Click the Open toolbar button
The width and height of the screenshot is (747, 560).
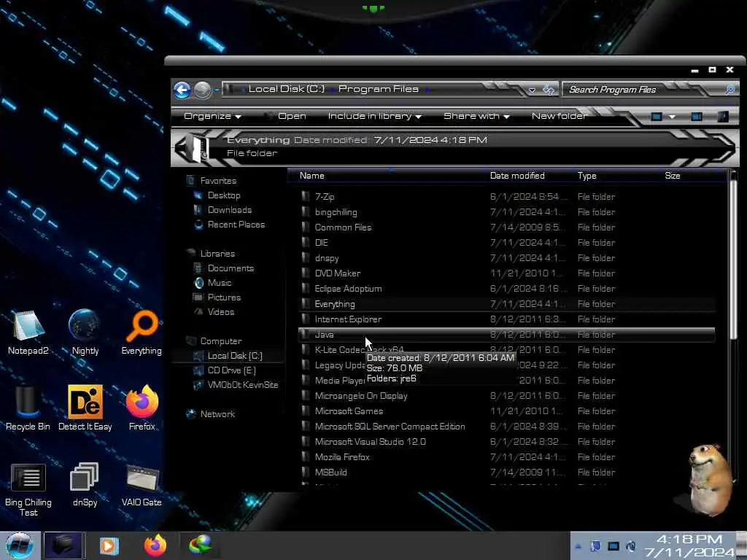pyautogui.click(x=292, y=116)
